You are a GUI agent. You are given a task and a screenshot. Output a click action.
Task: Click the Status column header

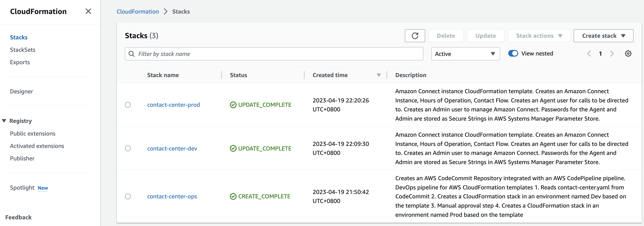click(238, 75)
